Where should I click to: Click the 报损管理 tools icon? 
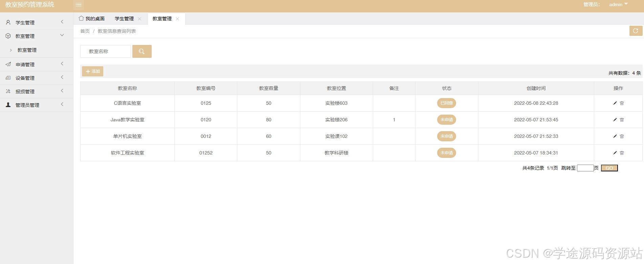pos(8,91)
